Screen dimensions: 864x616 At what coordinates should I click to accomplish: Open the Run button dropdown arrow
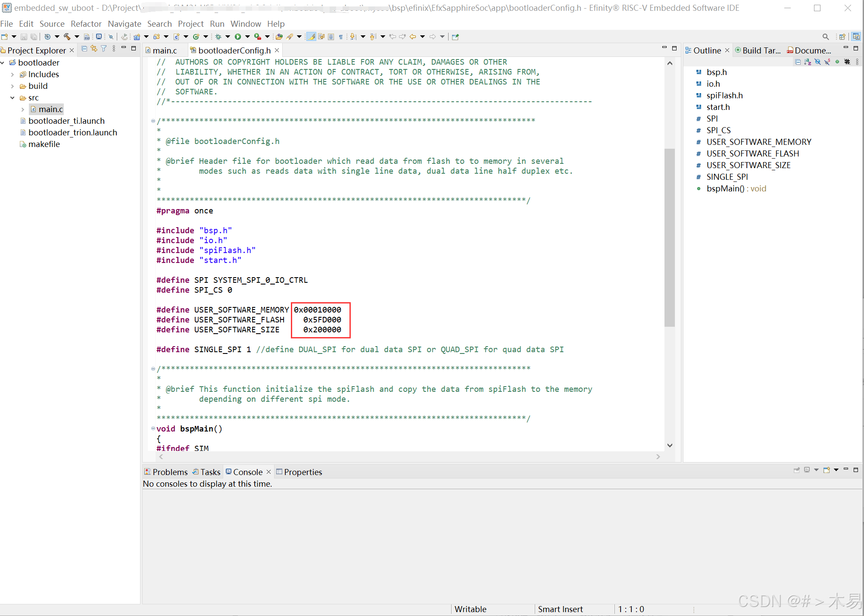247,37
